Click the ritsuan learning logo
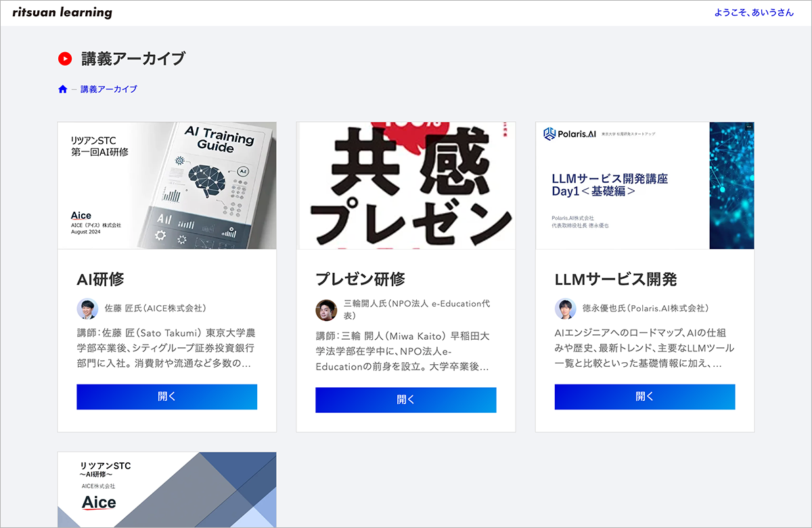Viewport: 812px width, 528px height. pyautogui.click(x=62, y=13)
